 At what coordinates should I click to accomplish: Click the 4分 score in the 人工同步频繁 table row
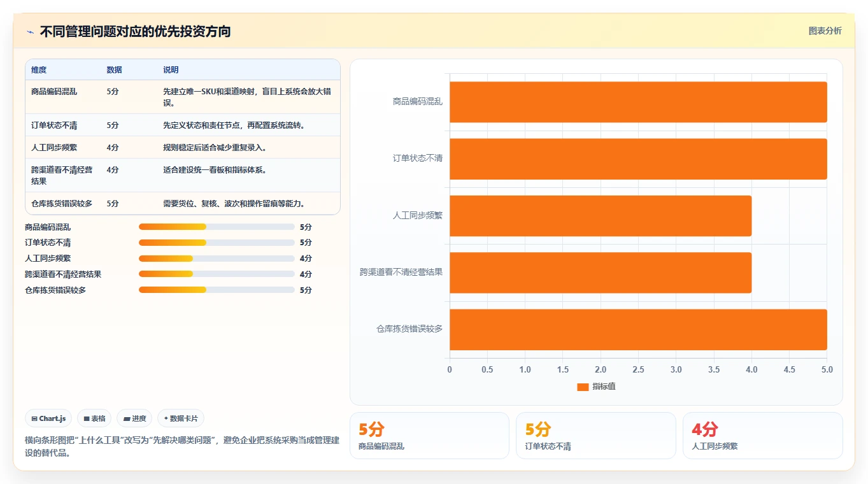pyautogui.click(x=113, y=148)
